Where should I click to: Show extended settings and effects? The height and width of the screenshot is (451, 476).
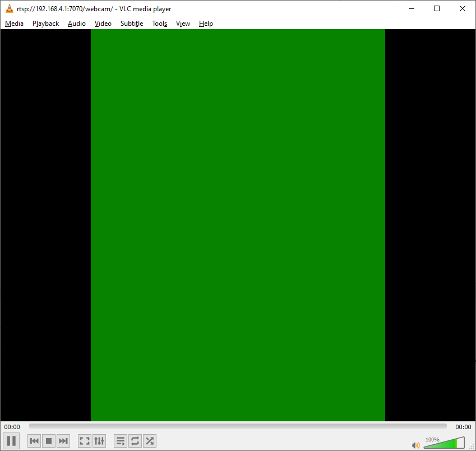click(x=99, y=441)
